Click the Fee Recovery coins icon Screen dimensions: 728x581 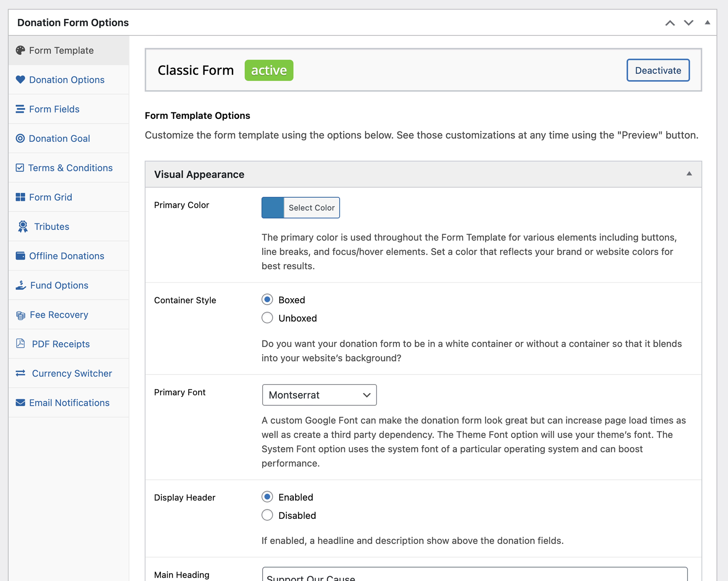pyautogui.click(x=21, y=315)
